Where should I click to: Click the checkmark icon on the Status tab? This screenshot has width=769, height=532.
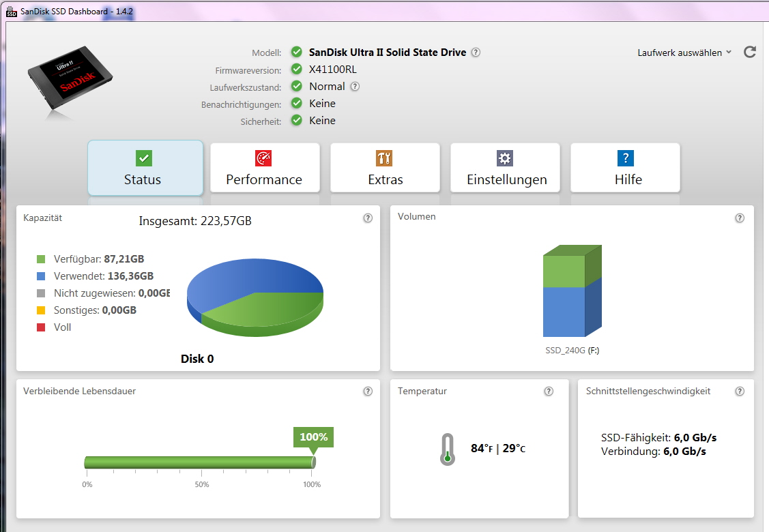tap(144, 158)
